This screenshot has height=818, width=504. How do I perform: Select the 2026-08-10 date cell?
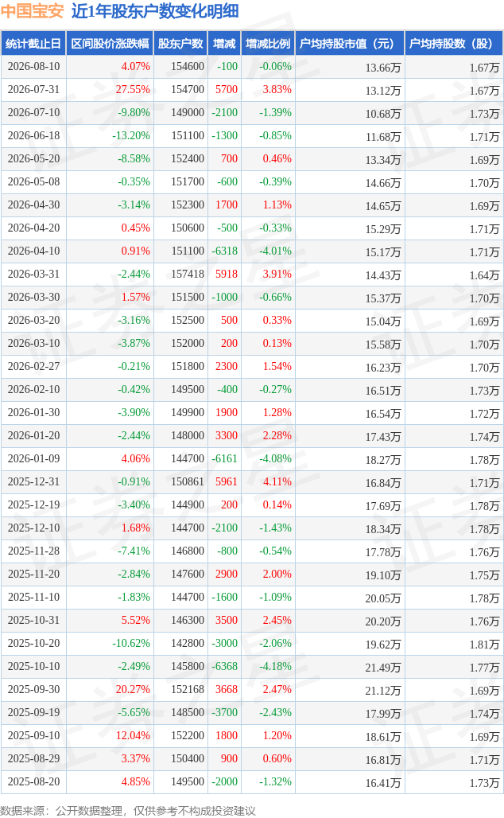click(x=34, y=67)
